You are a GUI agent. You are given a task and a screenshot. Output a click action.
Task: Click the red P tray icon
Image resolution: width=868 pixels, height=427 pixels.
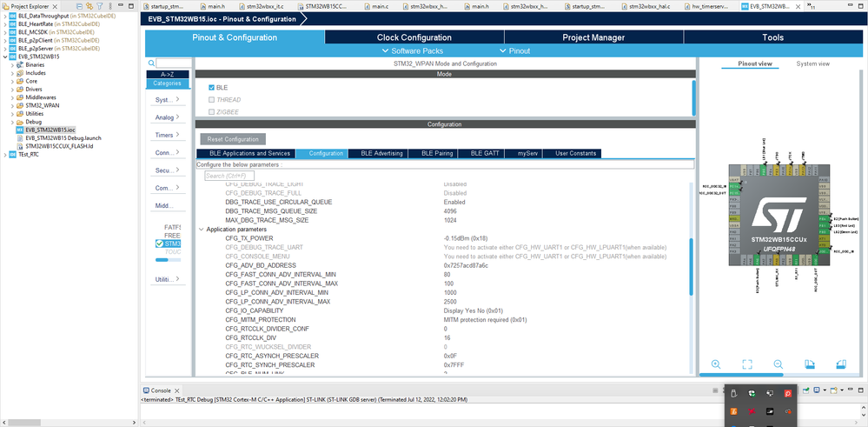788,393
